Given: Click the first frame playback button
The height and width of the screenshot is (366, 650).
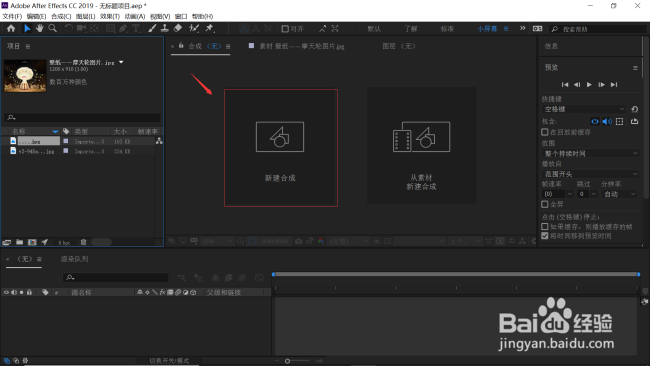Looking at the screenshot, I should (x=565, y=85).
